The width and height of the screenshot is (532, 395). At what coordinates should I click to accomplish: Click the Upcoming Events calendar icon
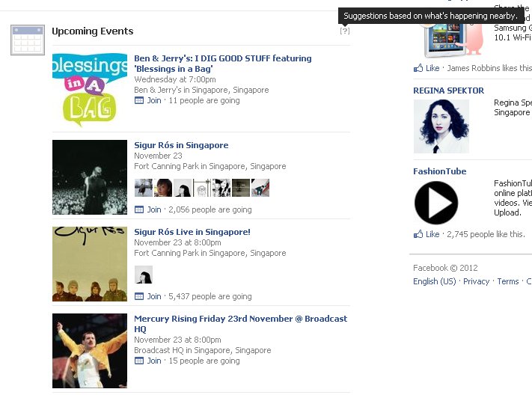click(28, 40)
